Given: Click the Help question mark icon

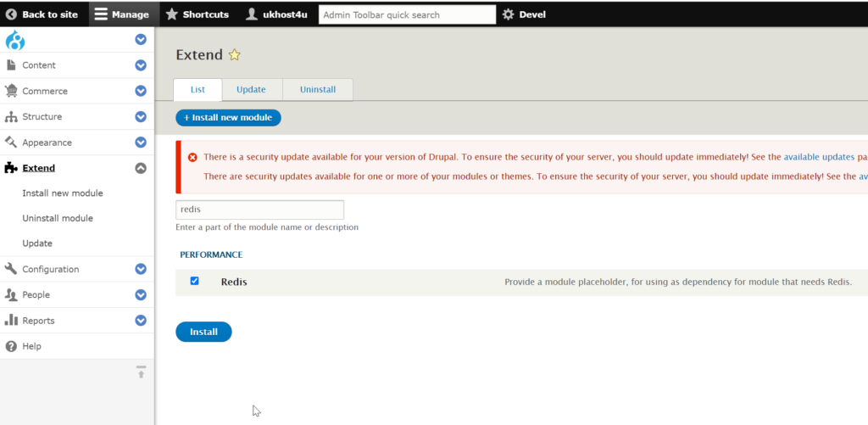Looking at the screenshot, I should pos(11,346).
